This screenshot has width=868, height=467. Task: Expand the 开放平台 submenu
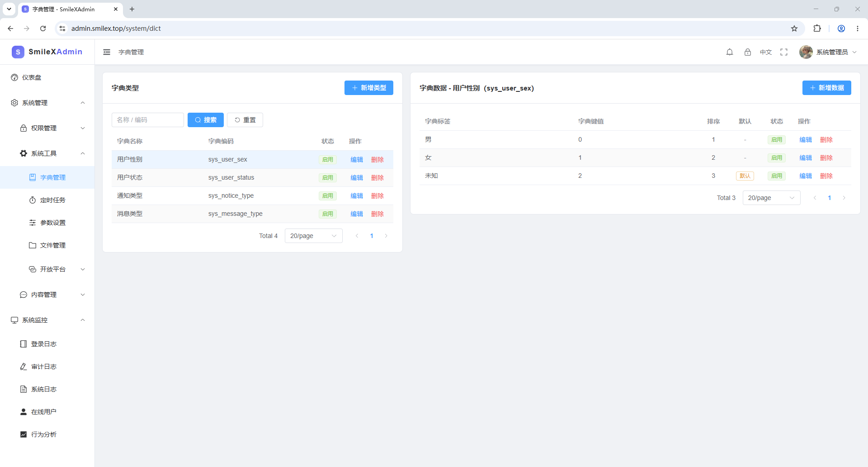pos(47,269)
